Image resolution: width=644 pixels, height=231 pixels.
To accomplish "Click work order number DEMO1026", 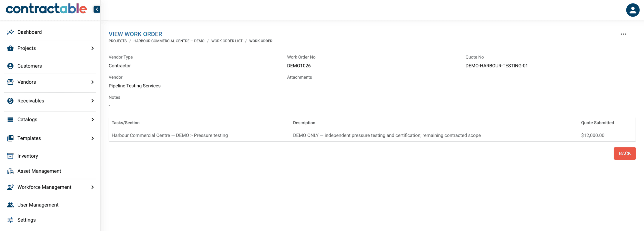I will click(x=299, y=66).
